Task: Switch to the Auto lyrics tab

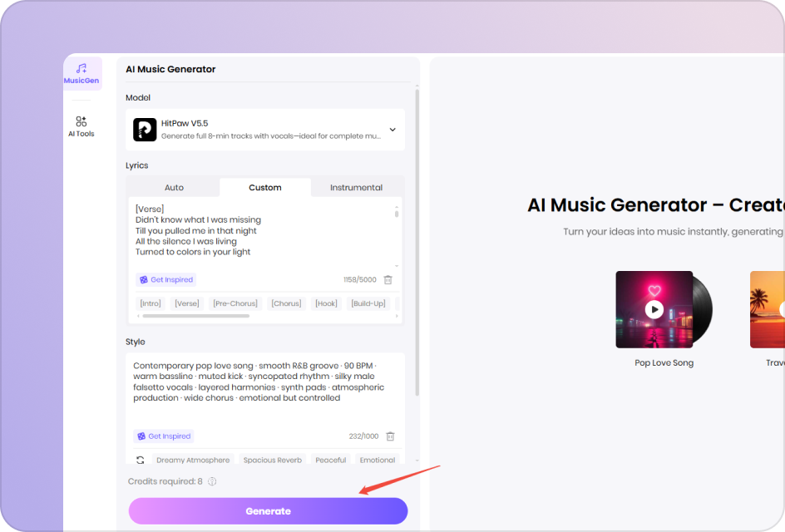Action: (174, 187)
